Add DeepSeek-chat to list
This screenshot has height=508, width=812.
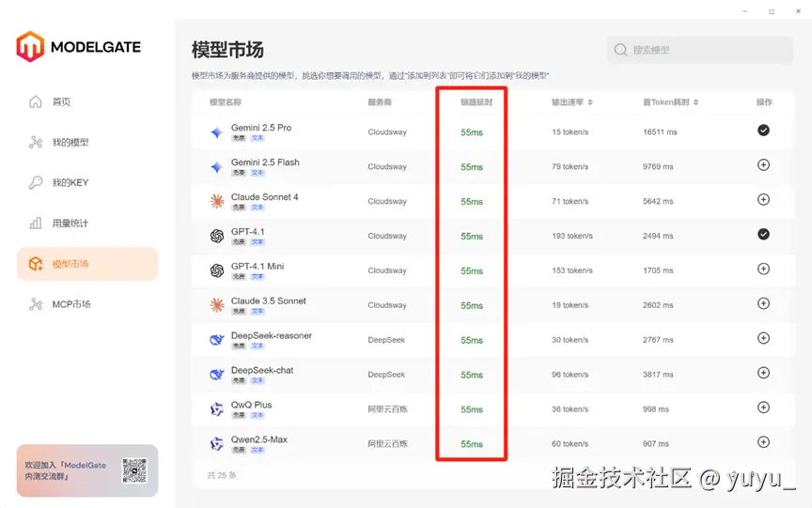[x=763, y=373]
